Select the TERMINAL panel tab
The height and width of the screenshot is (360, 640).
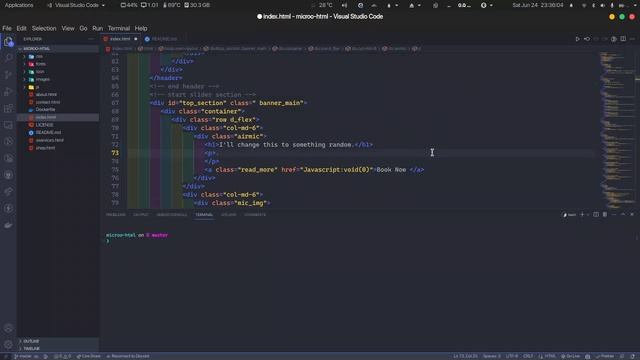point(204,215)
